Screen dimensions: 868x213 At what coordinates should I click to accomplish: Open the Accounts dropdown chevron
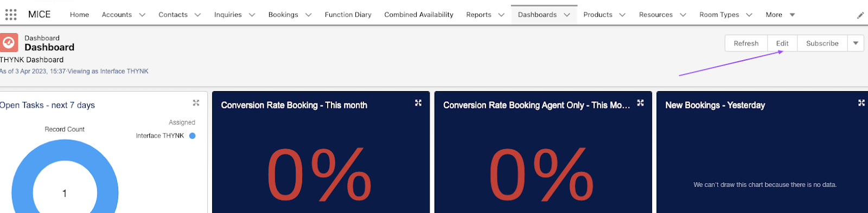142,15
